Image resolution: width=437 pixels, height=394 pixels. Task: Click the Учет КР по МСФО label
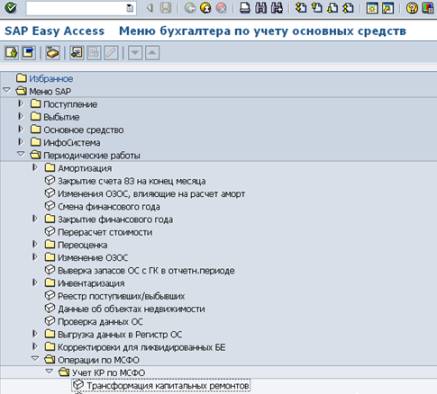pos(109,373)
